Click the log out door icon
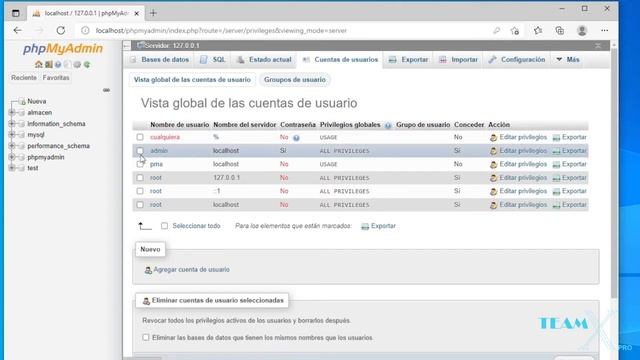 (x=49, y=64)
